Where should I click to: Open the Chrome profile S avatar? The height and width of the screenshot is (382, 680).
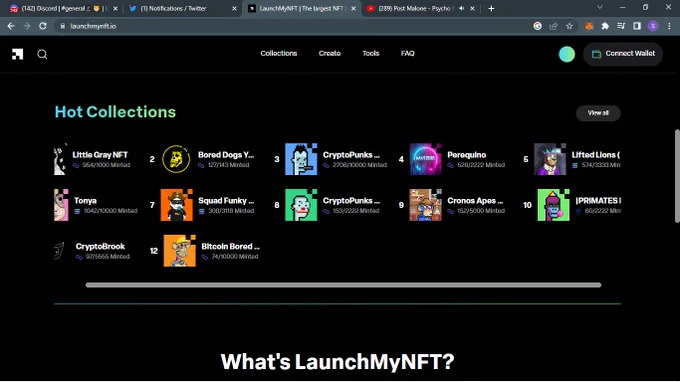click(x=653, y=26)
